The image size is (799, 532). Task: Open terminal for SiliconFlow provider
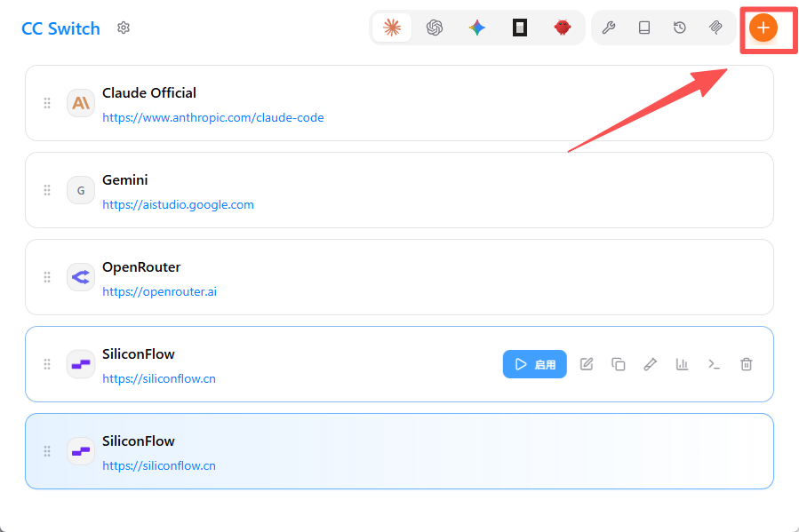click(714, 364)
